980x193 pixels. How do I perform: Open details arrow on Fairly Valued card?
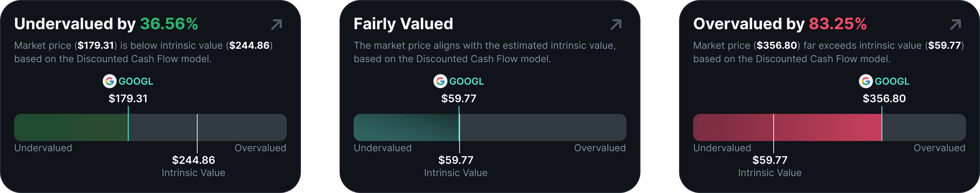[x=616, y=25]
